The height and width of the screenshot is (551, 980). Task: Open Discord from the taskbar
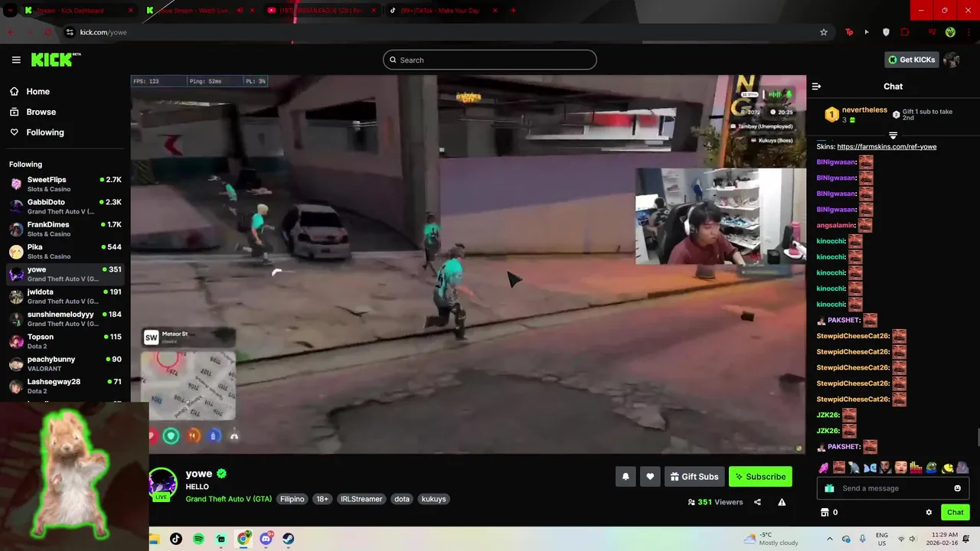(x=266, y=539)
